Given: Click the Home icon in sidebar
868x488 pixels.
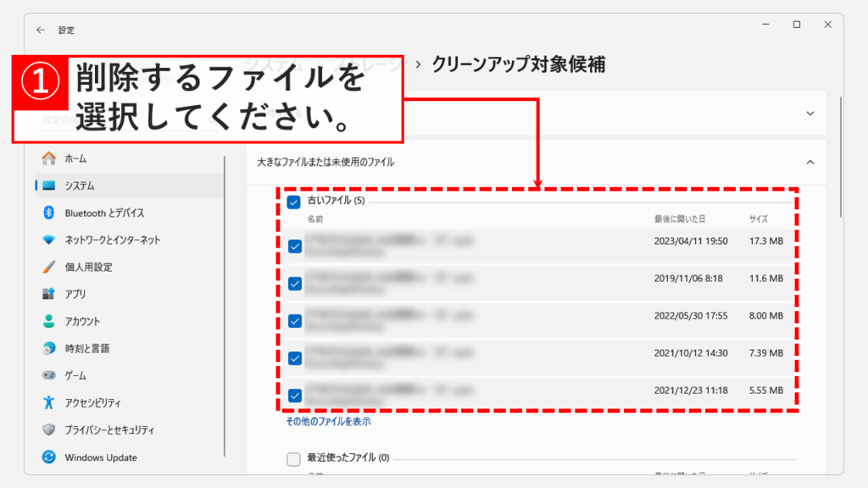Looking at the screenshot, I should 48,158.
